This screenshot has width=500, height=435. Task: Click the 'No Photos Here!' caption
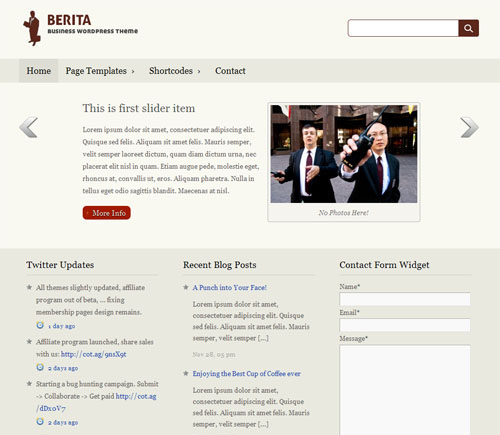344,213
